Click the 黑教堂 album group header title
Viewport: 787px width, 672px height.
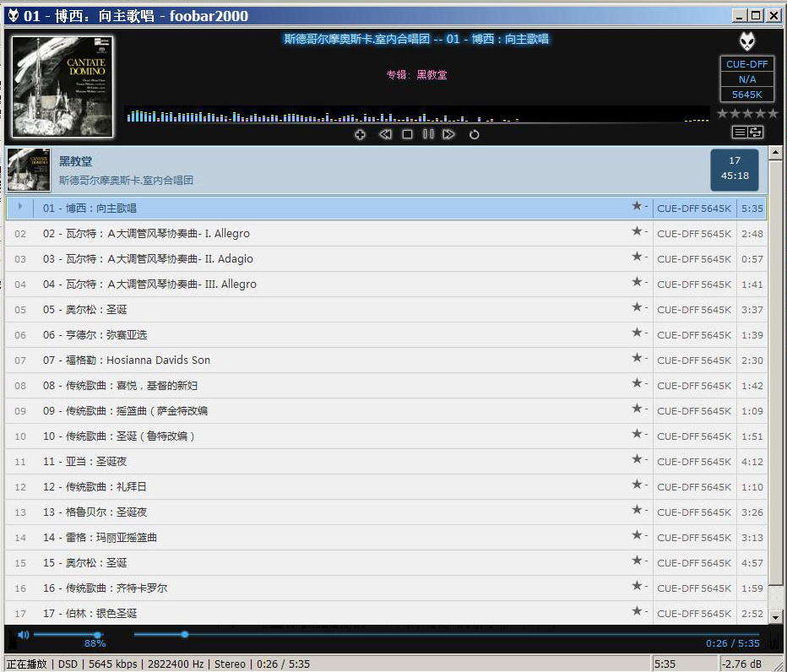click(76, 161)
